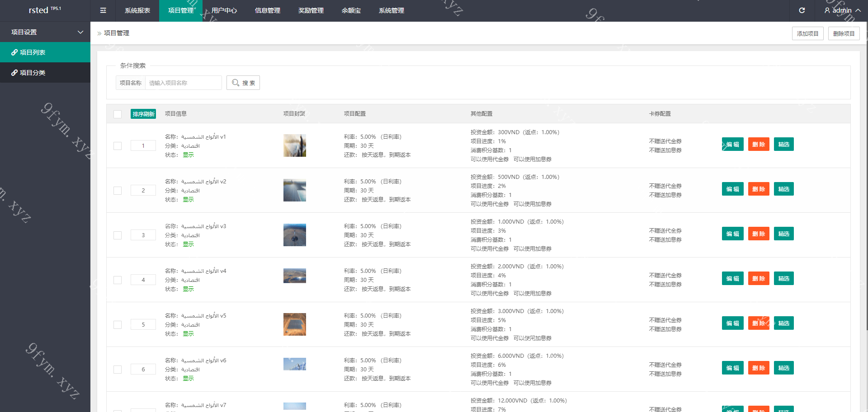Click the refresh icon in top bar

(x=802, y=10)
